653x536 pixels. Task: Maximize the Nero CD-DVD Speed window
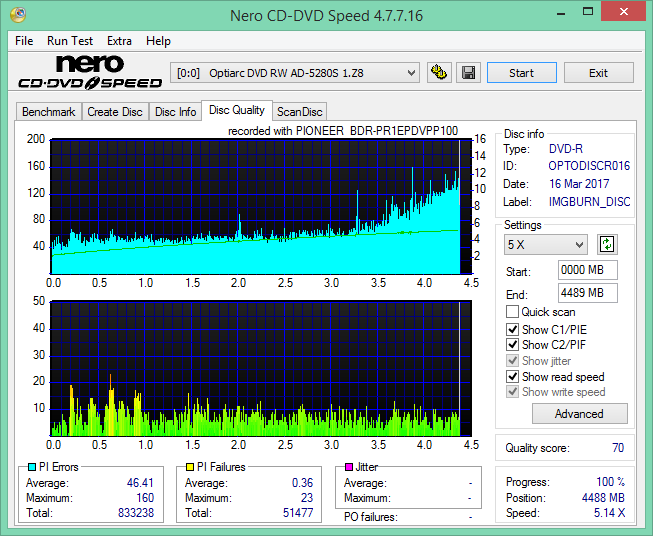[x=588, y=12]
